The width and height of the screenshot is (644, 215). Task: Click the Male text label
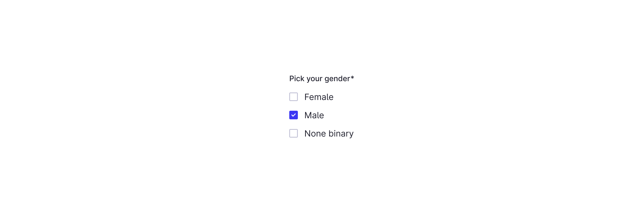tap(314, 115)
